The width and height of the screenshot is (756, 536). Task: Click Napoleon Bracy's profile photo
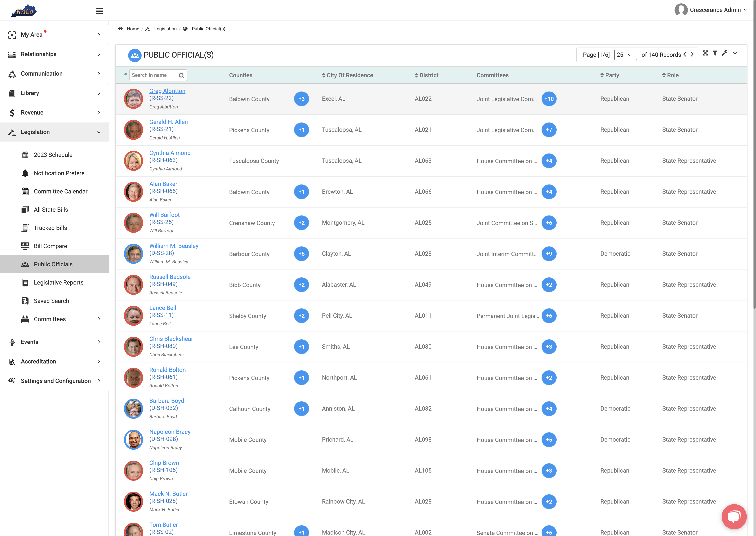click(133, 440)
